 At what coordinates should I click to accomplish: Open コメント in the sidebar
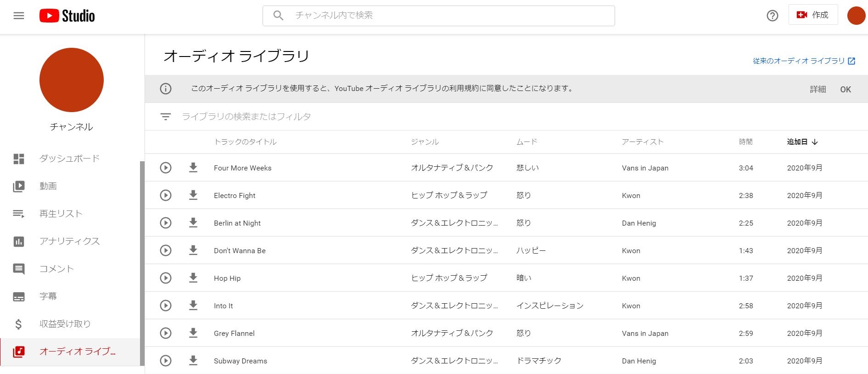pos(70,269)
